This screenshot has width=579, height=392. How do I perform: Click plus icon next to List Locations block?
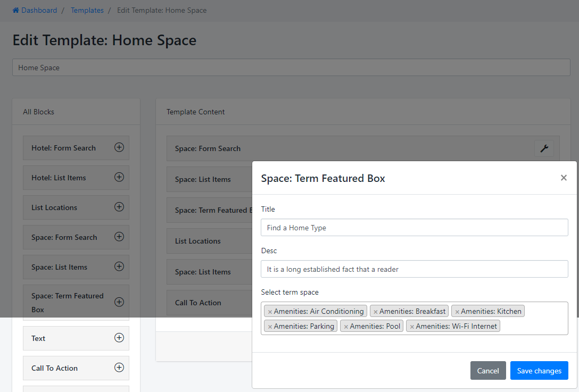pyautogui.click(x=119, y=207)
